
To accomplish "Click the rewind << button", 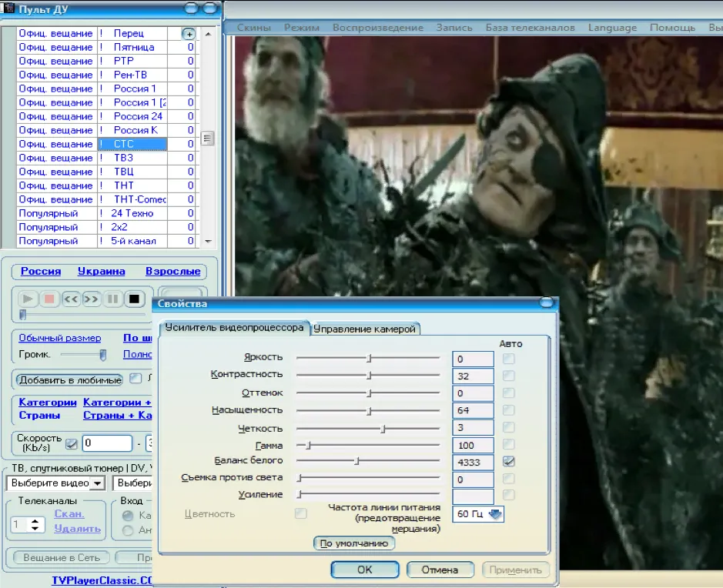I will click(71, 299).
